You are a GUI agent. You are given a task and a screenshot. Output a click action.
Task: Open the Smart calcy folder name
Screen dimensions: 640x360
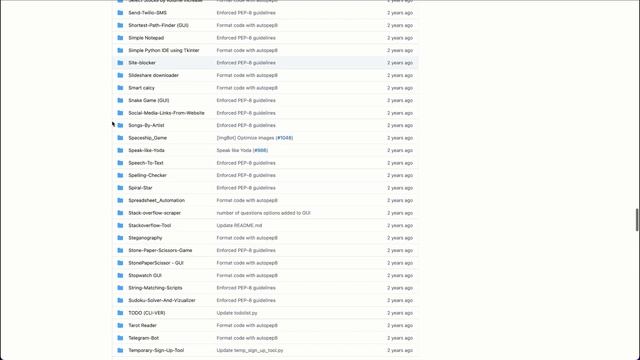coord(141,88)
